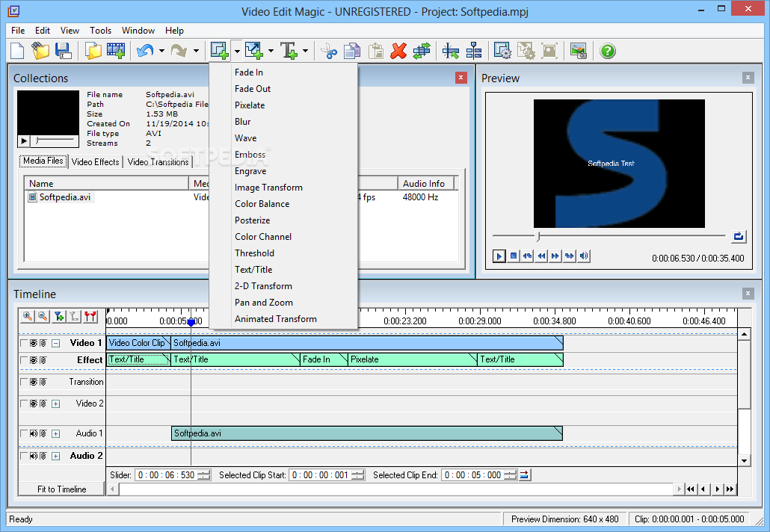Expand the Audio 2 track
The image size is (770, 532).
(x=55, y=457)
